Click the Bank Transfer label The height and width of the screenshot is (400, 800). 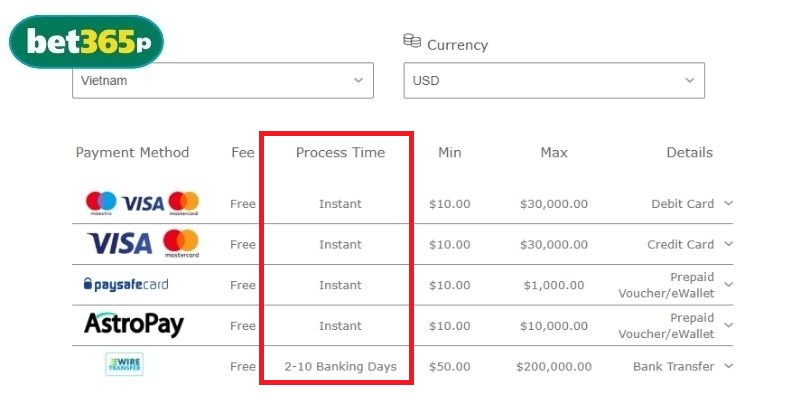[673, 367]
